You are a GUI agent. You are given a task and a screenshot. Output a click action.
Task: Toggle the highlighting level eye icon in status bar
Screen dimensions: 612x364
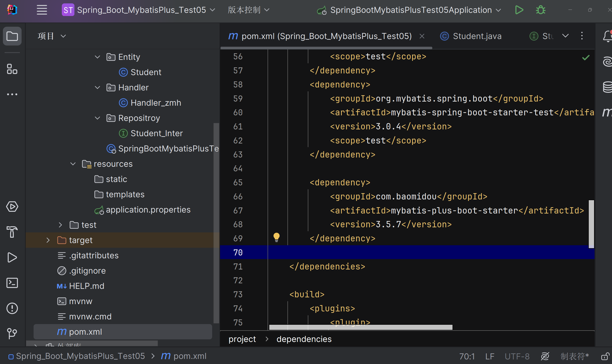545,356
